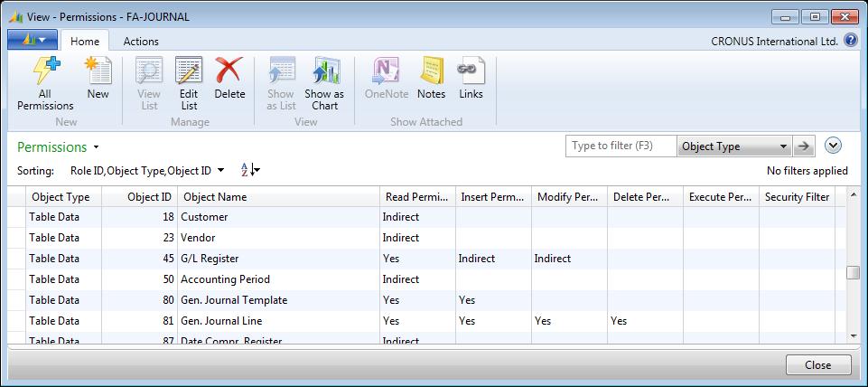Click the Close button
The image size is (868, 387).
coord(818,364)
